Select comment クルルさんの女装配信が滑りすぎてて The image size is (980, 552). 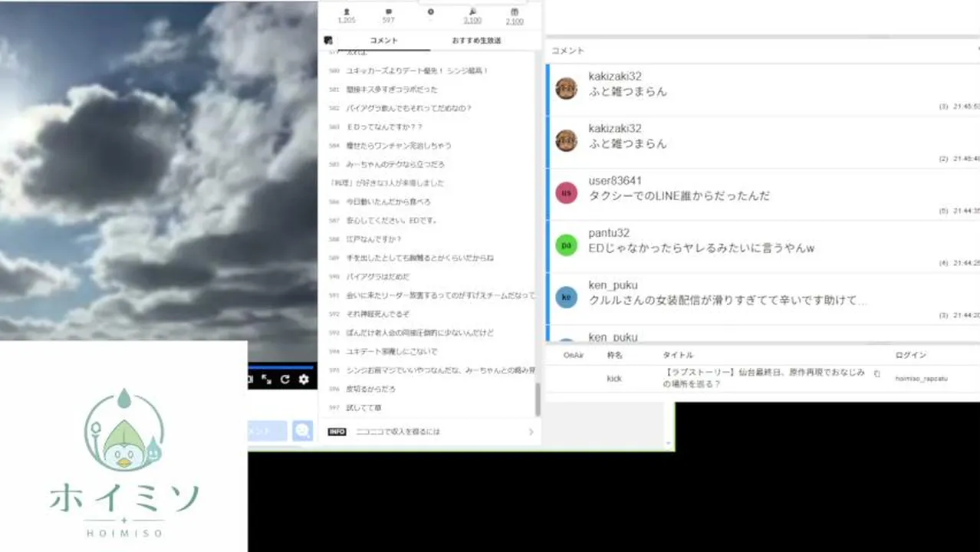click(728, 300)
